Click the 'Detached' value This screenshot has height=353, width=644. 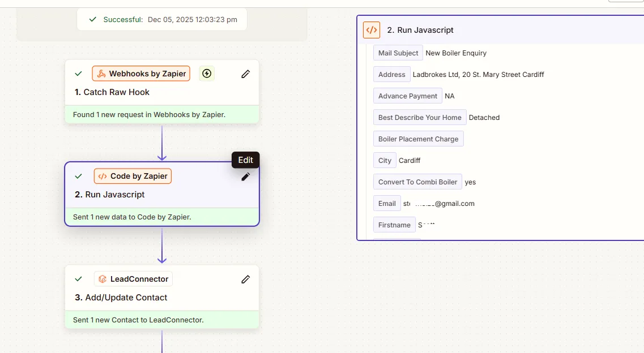click(x=484, y=118)
